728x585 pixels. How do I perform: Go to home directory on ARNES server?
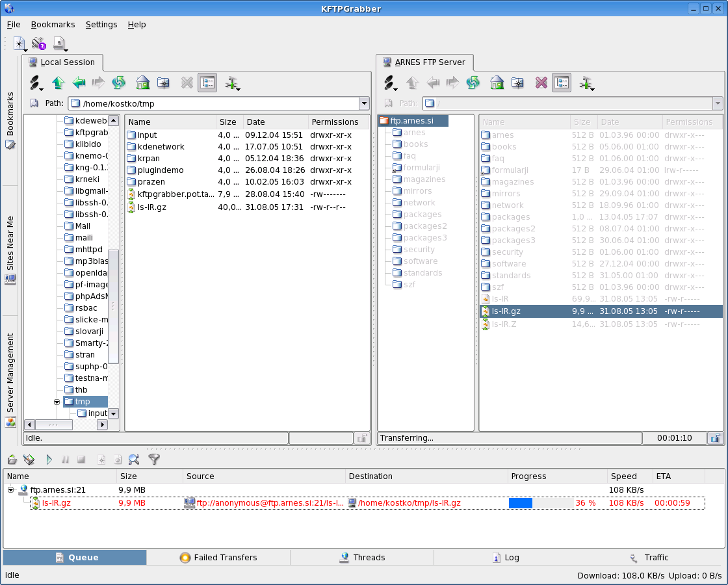tap(497, 83)
